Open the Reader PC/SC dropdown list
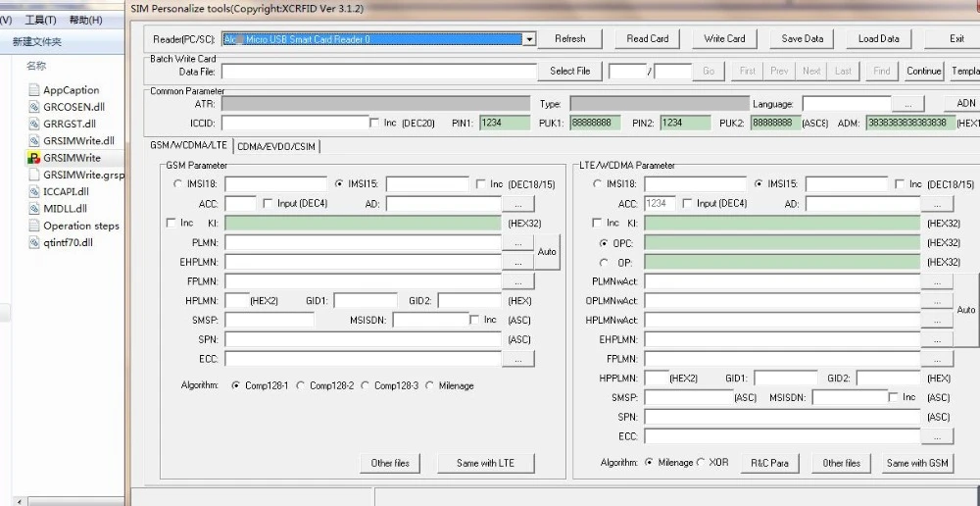Screen dimensions: 980x506 pyautogui.click(x=529, y=39)
